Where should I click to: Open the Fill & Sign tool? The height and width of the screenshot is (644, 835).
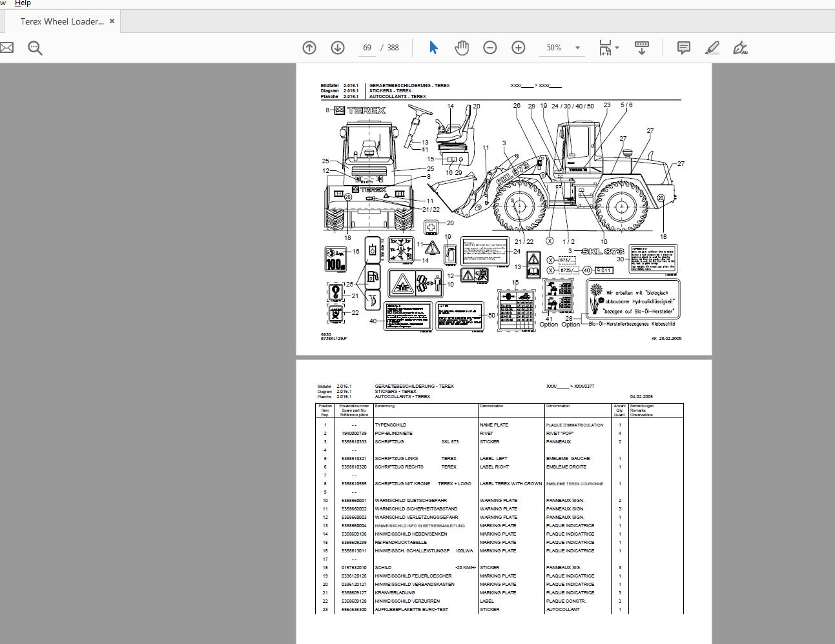(740, 47)
